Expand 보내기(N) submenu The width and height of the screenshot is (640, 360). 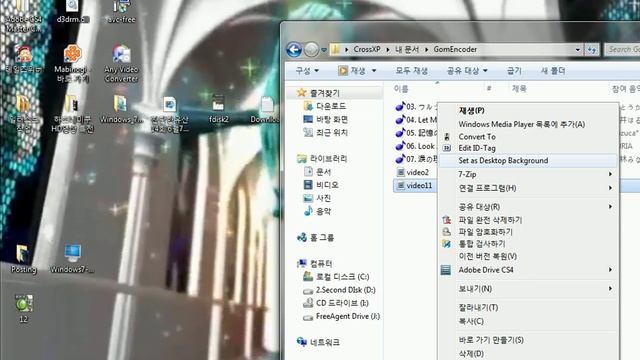tap(528, 289)
